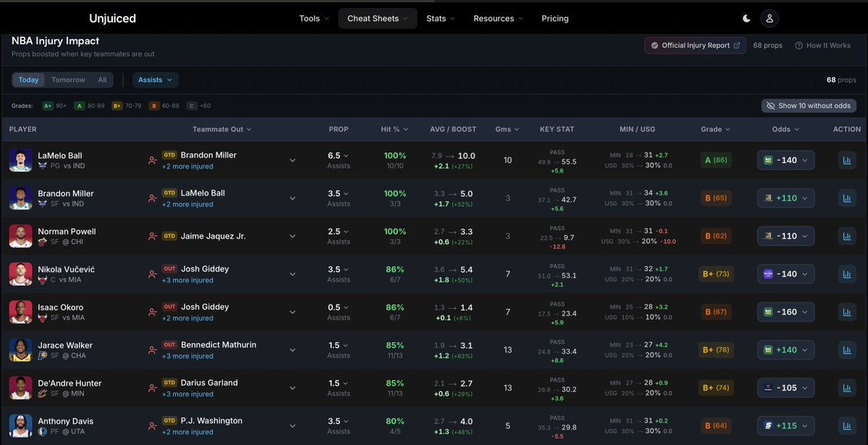Image resolution: width=868 pixels, height=445 pixels.
Task: Open the Assists stat type dropdown
Action: [156, 80]
